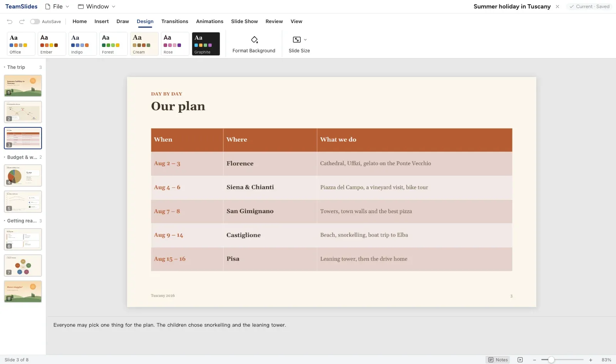Viewport: 616px width, 364px height.
Task: Close the Summer holiday in Tuscany document
Action: coord(557,7)
